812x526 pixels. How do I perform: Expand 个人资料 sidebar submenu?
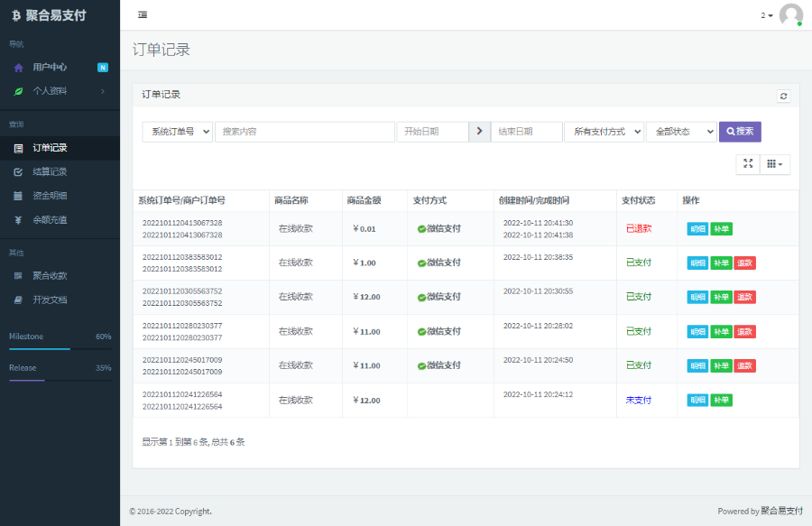click(x=60, y=91)
